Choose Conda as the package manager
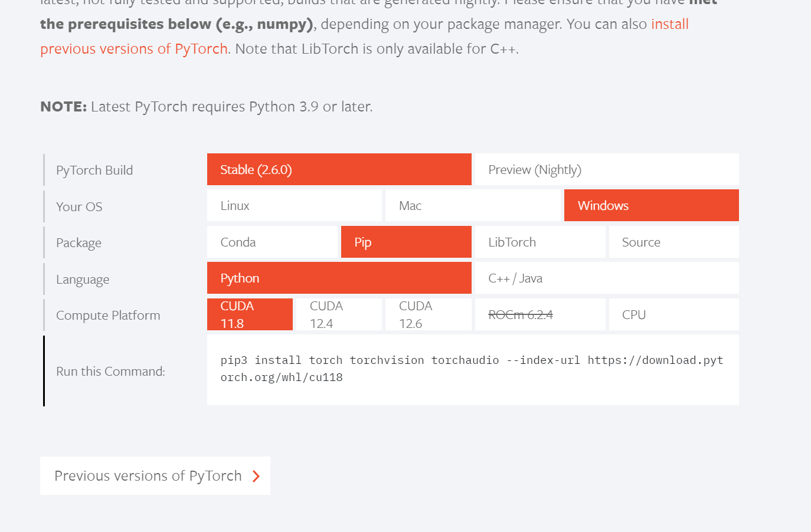Viewport: 811px width, 532px height. (272, 242)
